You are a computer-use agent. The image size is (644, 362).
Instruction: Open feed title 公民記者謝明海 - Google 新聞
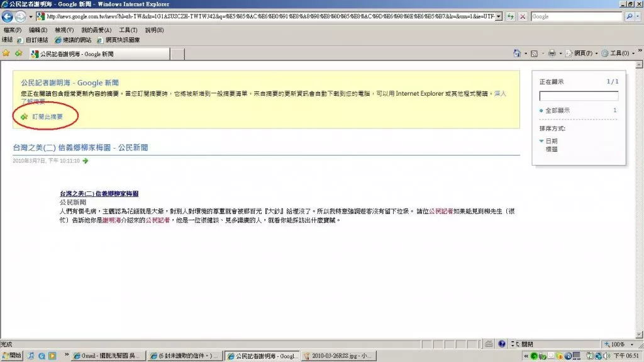point(70,82)
